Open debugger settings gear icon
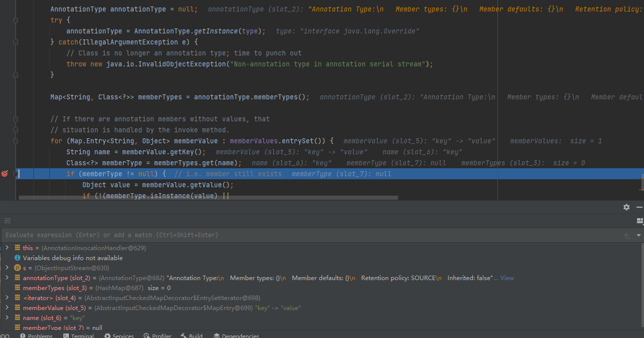This screenshot has height=338, width=644. pyautogui.click(x=627, y=207)
